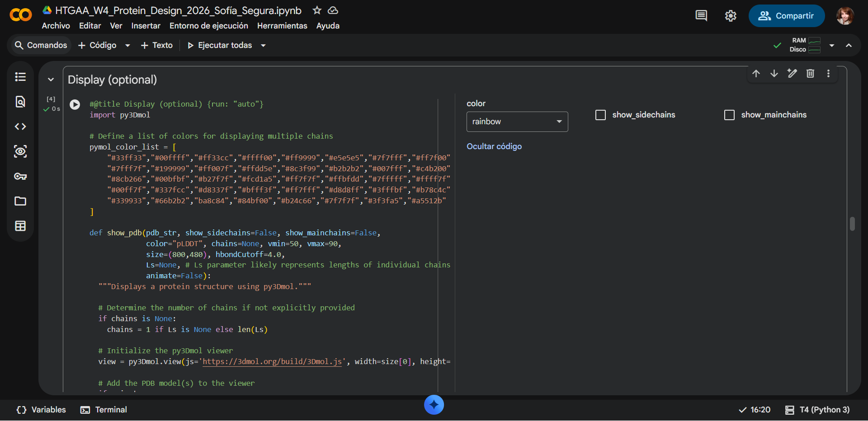Open the Herramientas menu
The image size is (868, 421).
pos(282,26)
